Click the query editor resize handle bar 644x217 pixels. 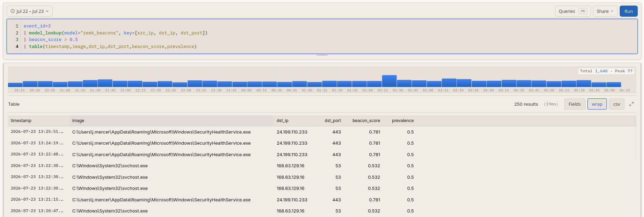tap(322, 55)
